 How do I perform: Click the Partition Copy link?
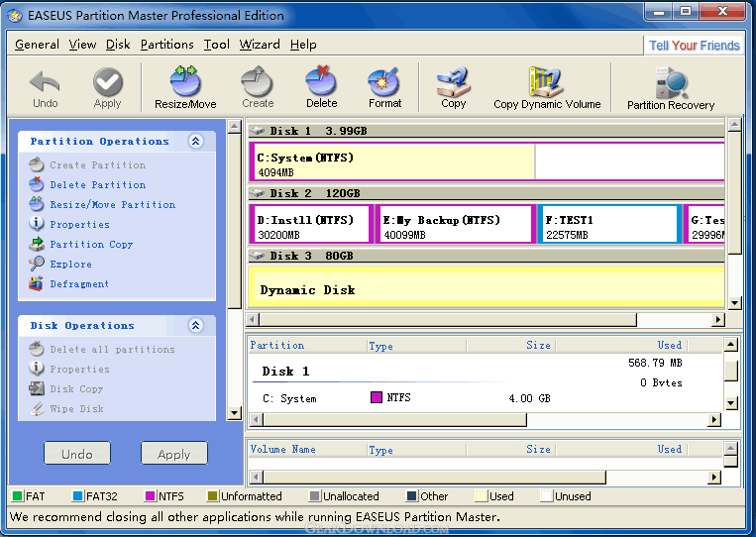(91, 245)
